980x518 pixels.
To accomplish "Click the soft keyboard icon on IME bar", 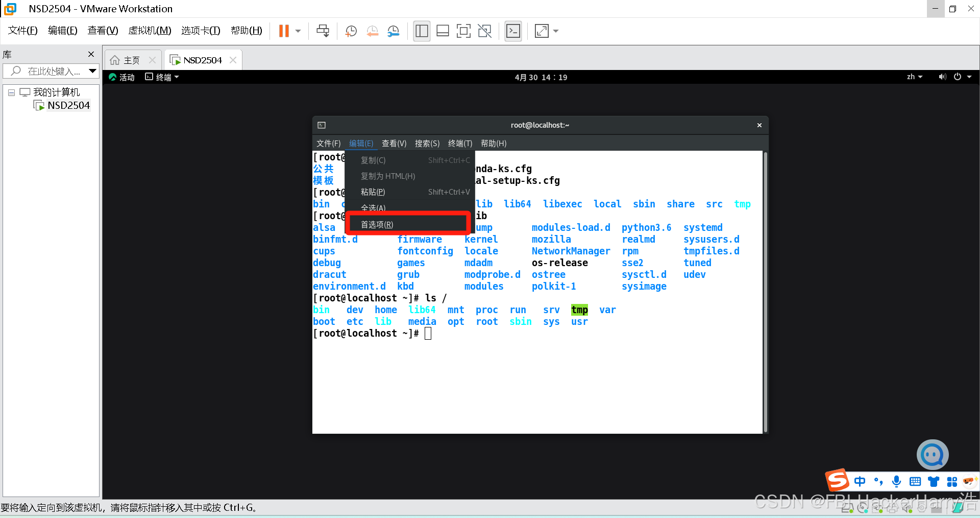I will pyautogui.click(x=915, y=481).
